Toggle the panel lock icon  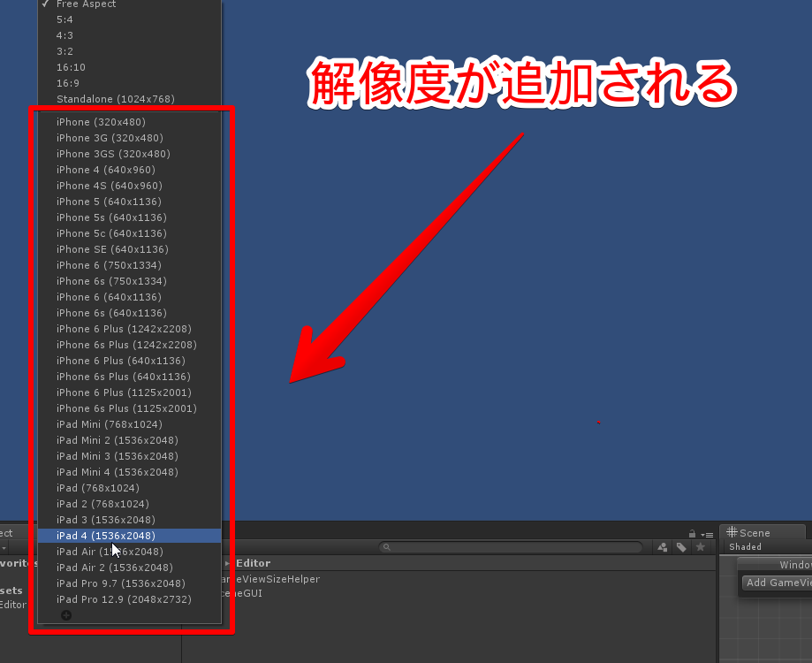(x=692, y=534)
